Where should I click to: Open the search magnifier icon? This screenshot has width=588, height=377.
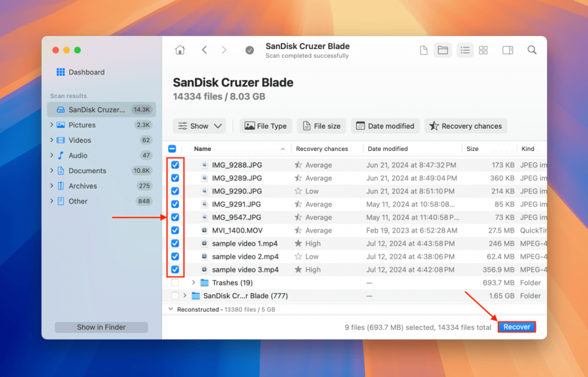coord(531,50)
